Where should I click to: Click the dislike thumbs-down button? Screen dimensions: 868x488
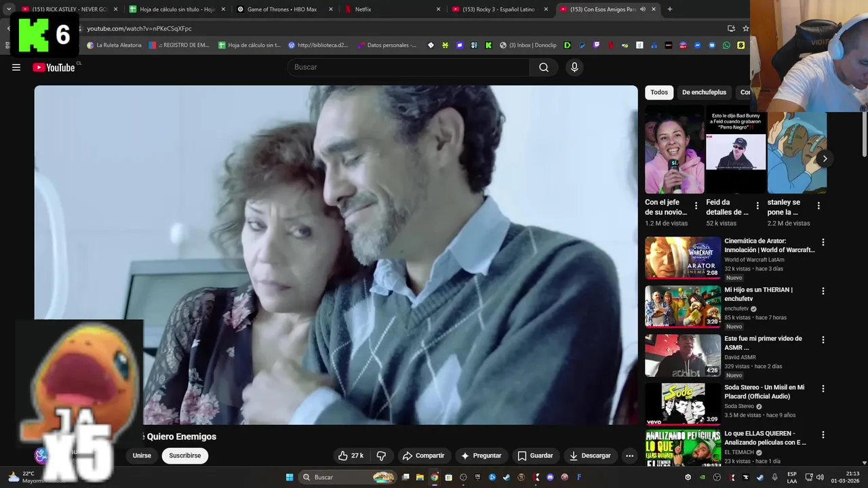(382, 455)
